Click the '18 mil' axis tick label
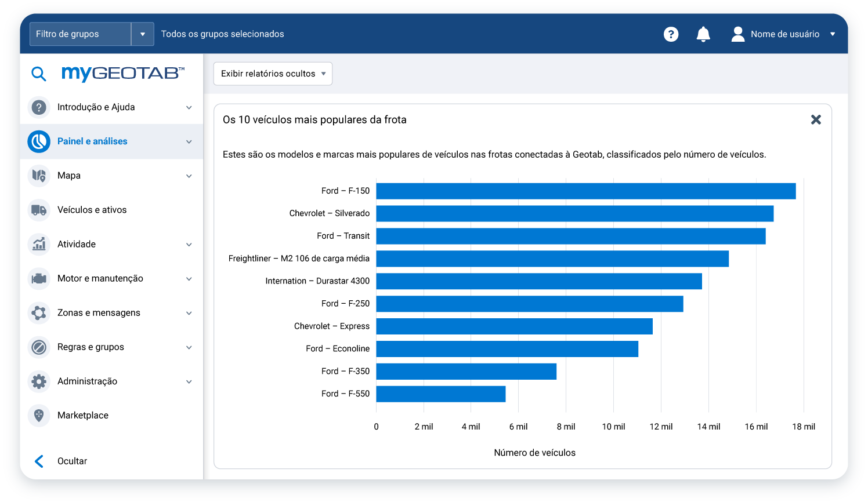868x502 pixels. click(804, 427)
